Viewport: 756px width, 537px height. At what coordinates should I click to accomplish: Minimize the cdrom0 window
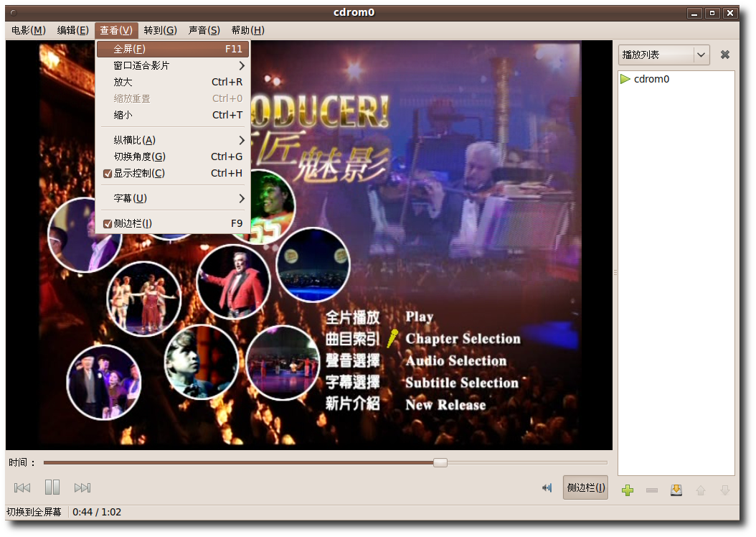(694, 13)
